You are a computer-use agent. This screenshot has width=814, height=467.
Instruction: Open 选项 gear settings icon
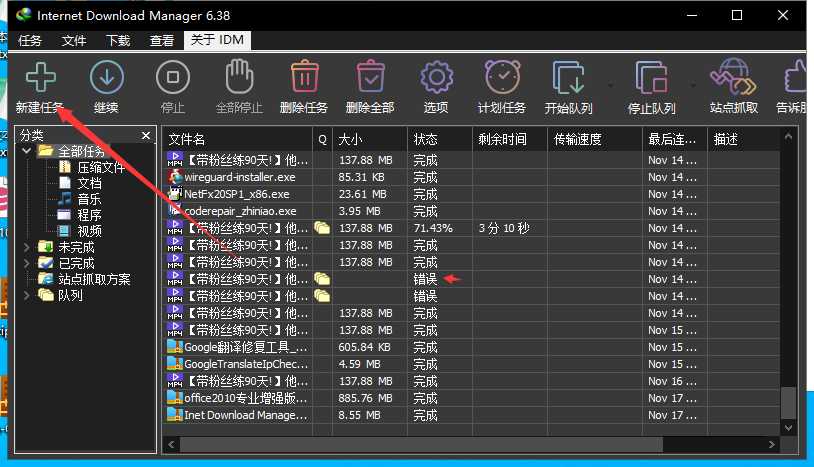[x=436, y=78]
